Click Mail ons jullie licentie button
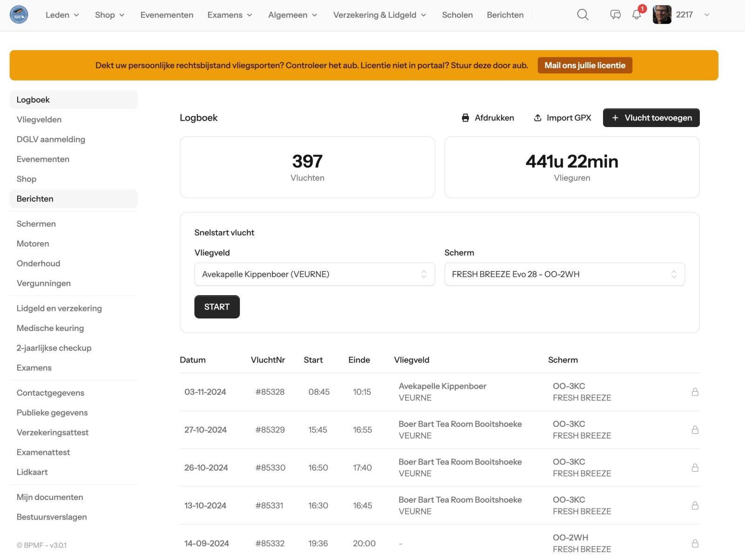This screenshot has height=560, width=745. (585, 65)
